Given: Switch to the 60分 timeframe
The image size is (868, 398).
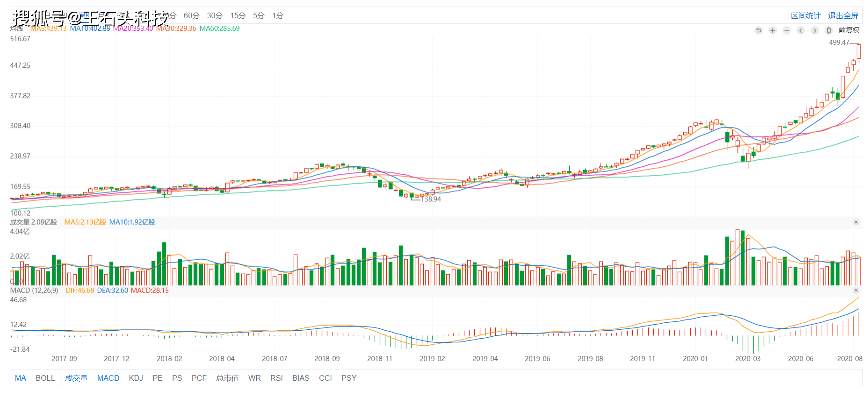Looking at the screenshot, I should tap(191, 16).
